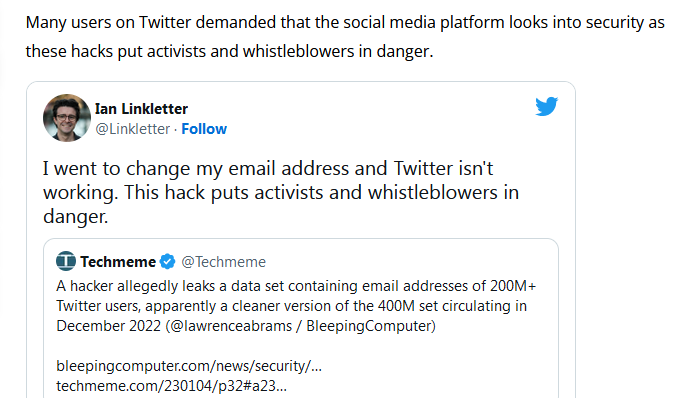The height and width of the screenshot is (398, 690).
Task: Open the Techmeme account name
Action: point(118,262)
